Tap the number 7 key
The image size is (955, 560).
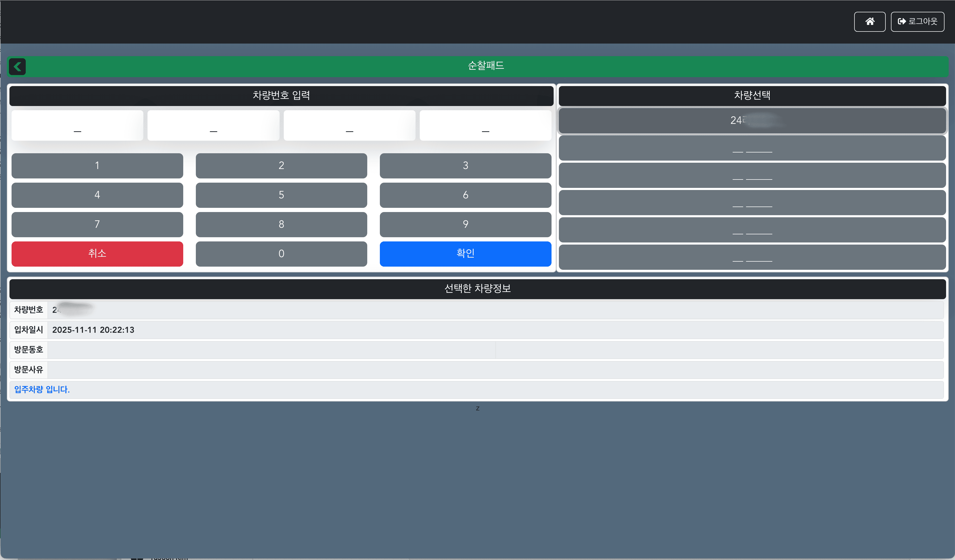pyautogui.click(x=97, y=224)
